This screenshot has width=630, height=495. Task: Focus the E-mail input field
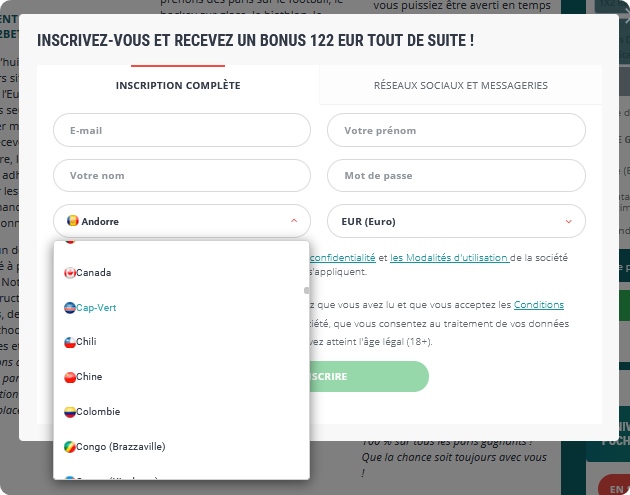click(182, 130)
